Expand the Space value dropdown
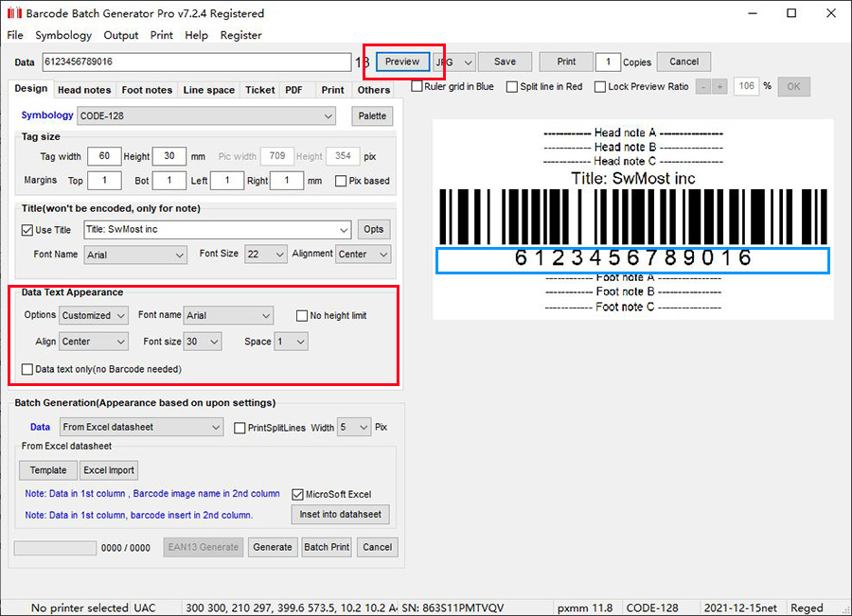The image size is (852, 616). click(x=291, y=342)
